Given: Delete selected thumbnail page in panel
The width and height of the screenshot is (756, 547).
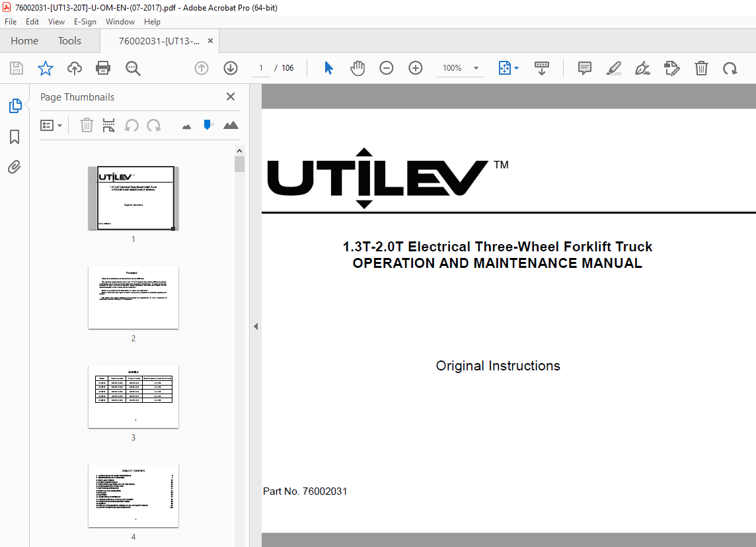Looking at the screenshot, I should tap(87, 126).
